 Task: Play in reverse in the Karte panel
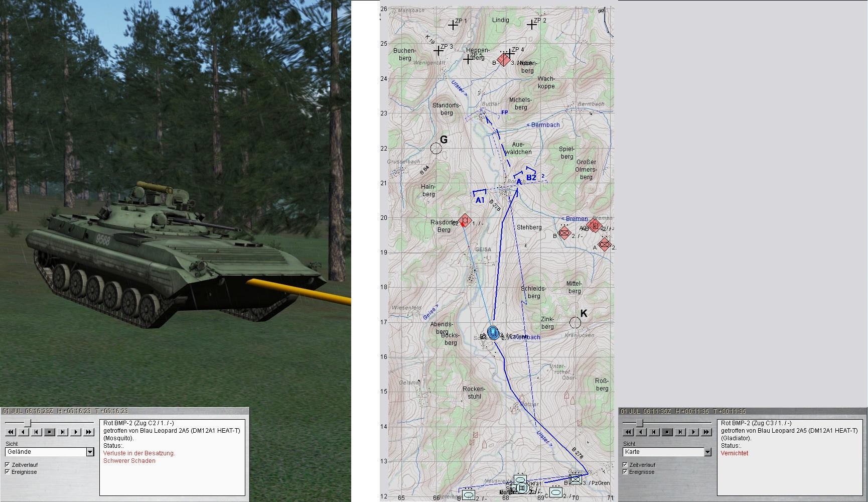(641, 432)
